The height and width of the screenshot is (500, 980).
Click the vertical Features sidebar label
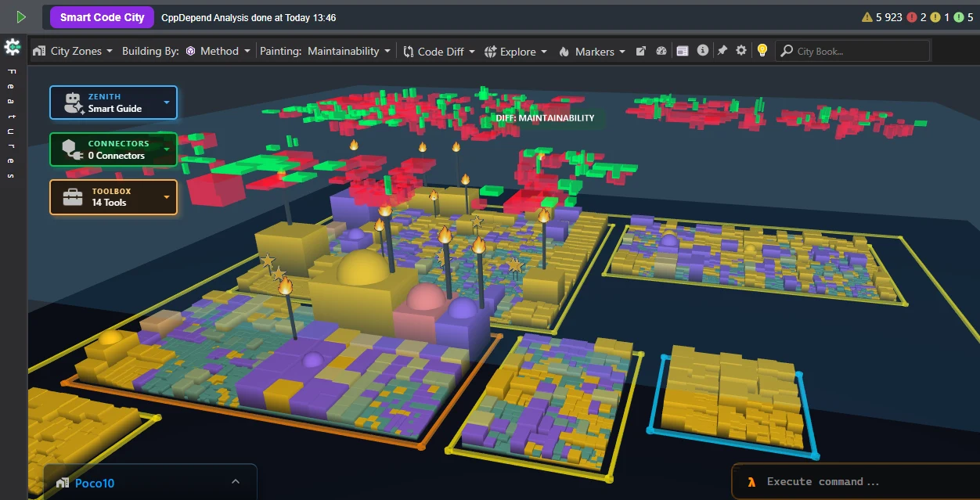coord(12,124)
